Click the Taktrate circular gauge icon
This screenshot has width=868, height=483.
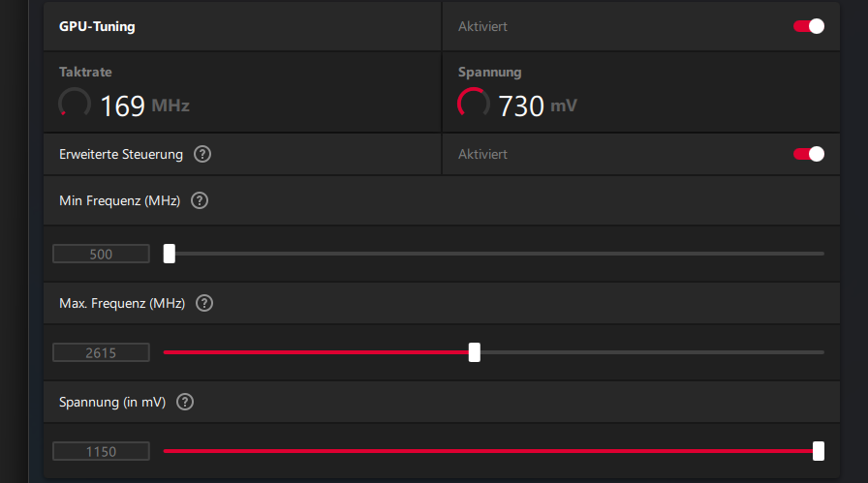pos(75,105)
